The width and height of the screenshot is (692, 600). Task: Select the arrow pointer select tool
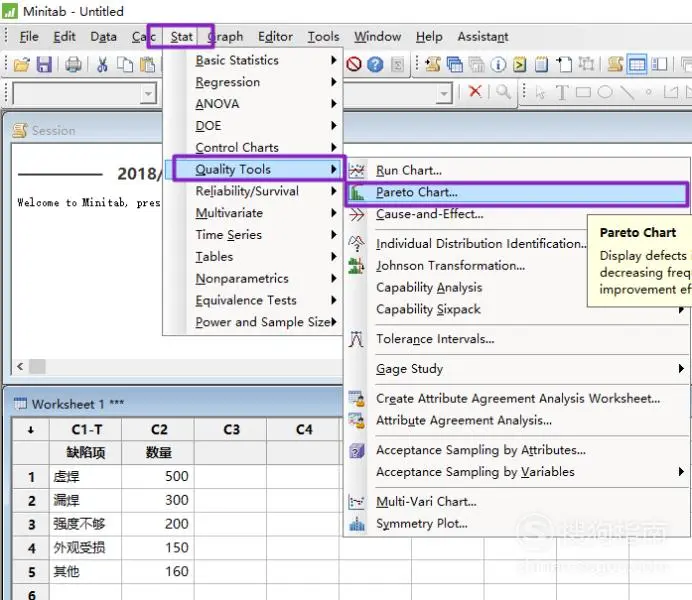540,92
